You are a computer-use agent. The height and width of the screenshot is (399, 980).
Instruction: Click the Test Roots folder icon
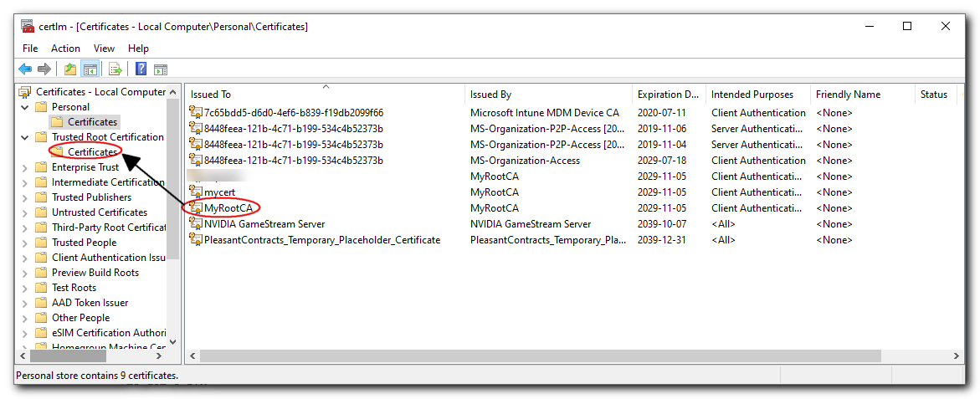click(41, 288)
